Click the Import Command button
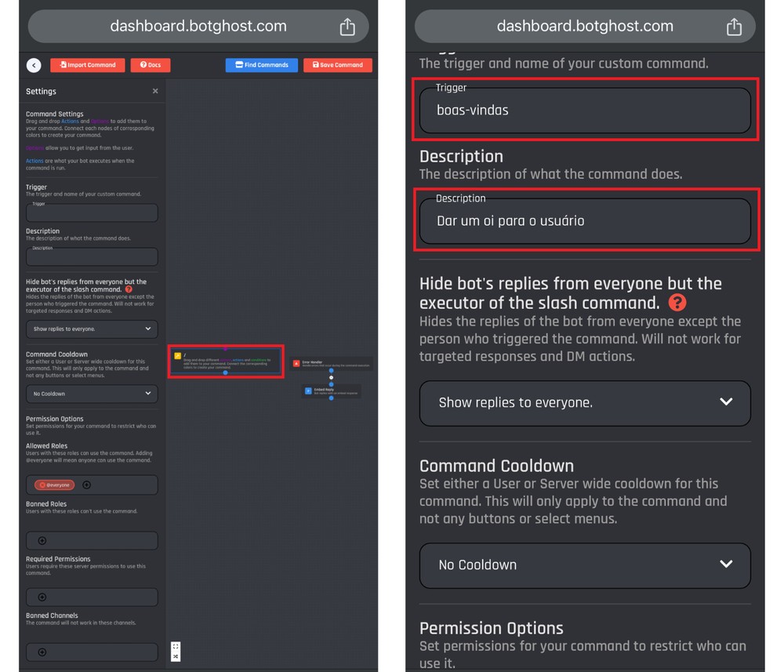784x672 pixels. 87,65
